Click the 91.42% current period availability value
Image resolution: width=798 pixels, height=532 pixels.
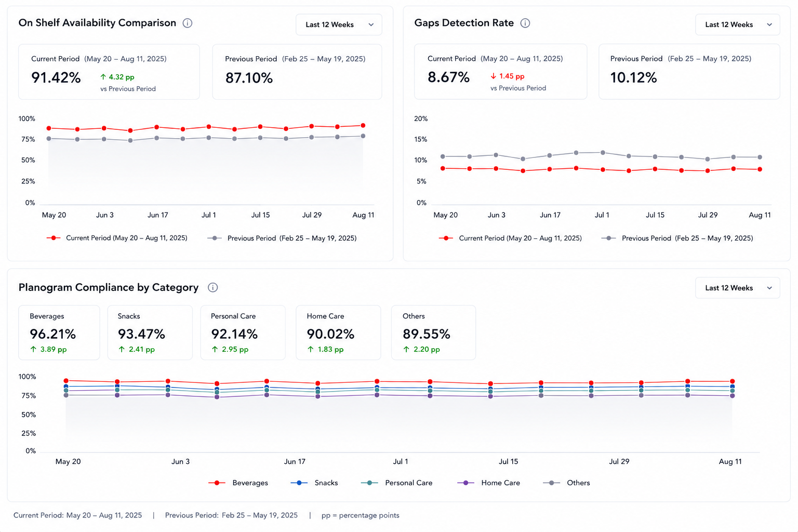point(56,77)
